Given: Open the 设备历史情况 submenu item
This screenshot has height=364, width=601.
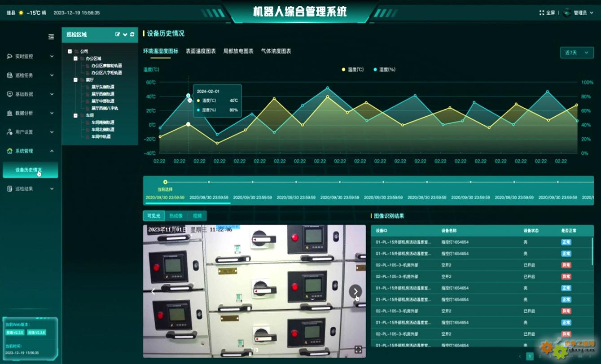Looking at the screenshot, I should coord(31,170).
